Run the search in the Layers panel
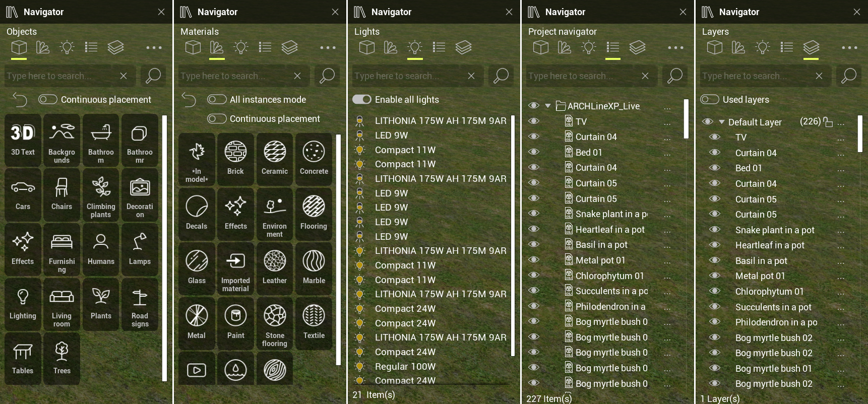The width and height of the screenshot is (868, 404). [849, 76]
